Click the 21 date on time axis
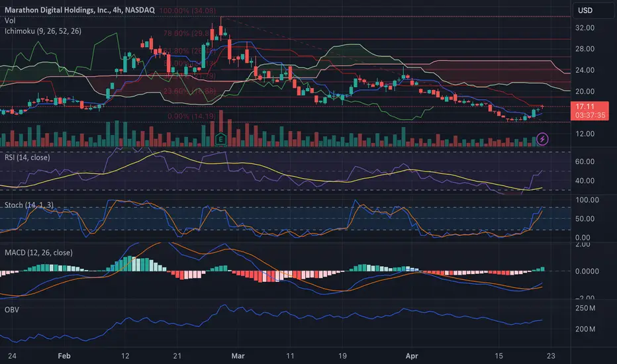Image resolution: width=617 pixels, height=364 pixels. tap(177, 356)
